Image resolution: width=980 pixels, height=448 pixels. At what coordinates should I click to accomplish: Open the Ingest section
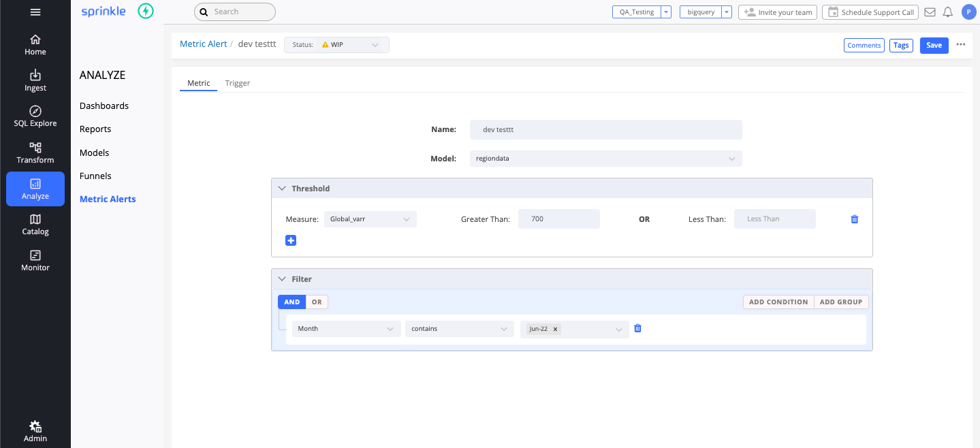click(x=35, y=81)
